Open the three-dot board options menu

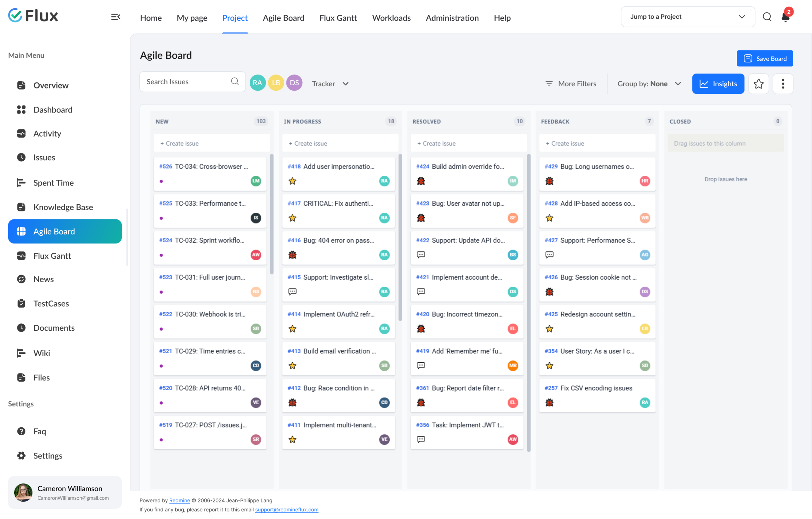point(783,84)
